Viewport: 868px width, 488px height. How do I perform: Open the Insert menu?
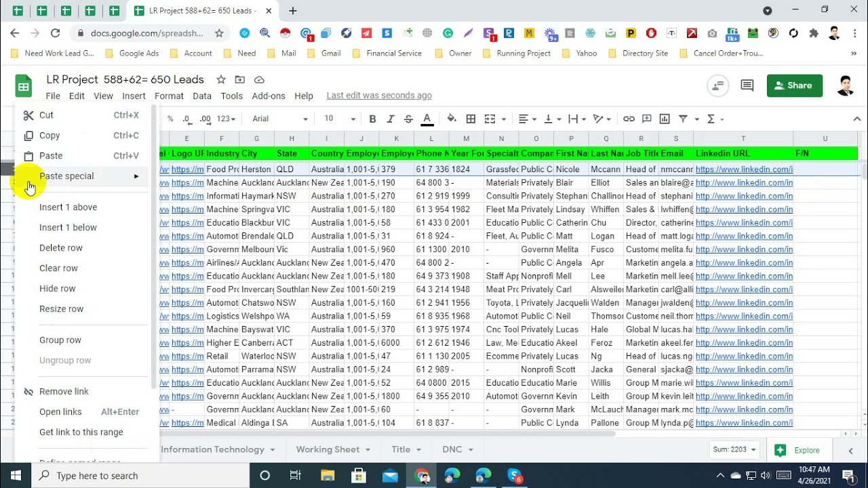[x=134, y=96]
